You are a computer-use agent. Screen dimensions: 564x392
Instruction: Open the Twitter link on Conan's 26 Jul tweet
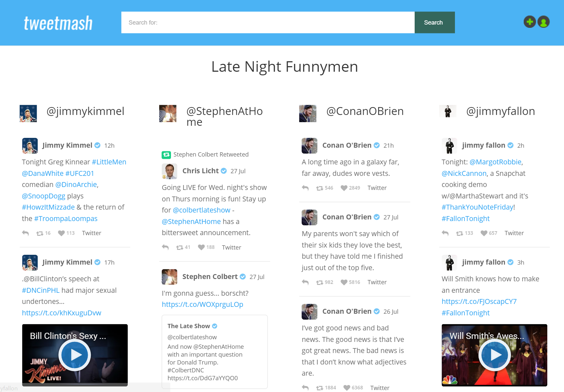[380, 388]
